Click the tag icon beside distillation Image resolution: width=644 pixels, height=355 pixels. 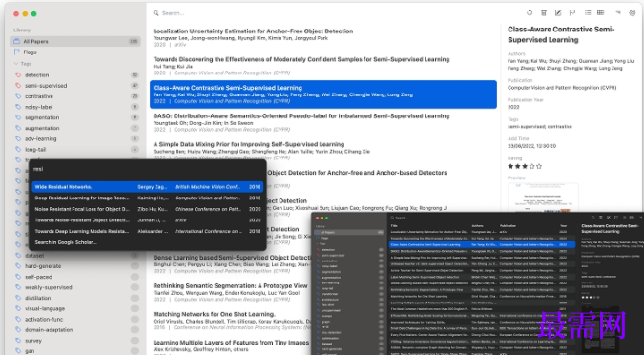point(18,298)
